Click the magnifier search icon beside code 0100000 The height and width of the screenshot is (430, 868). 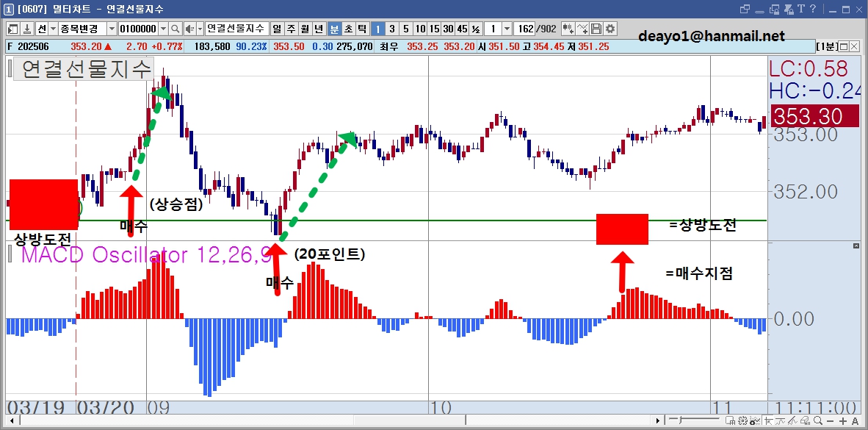tap(176, 29)
